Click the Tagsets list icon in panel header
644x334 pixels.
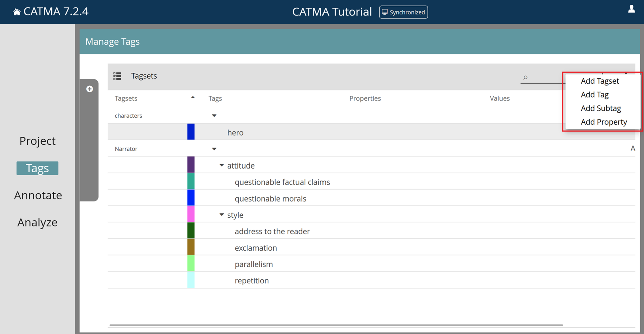(117, 76)
